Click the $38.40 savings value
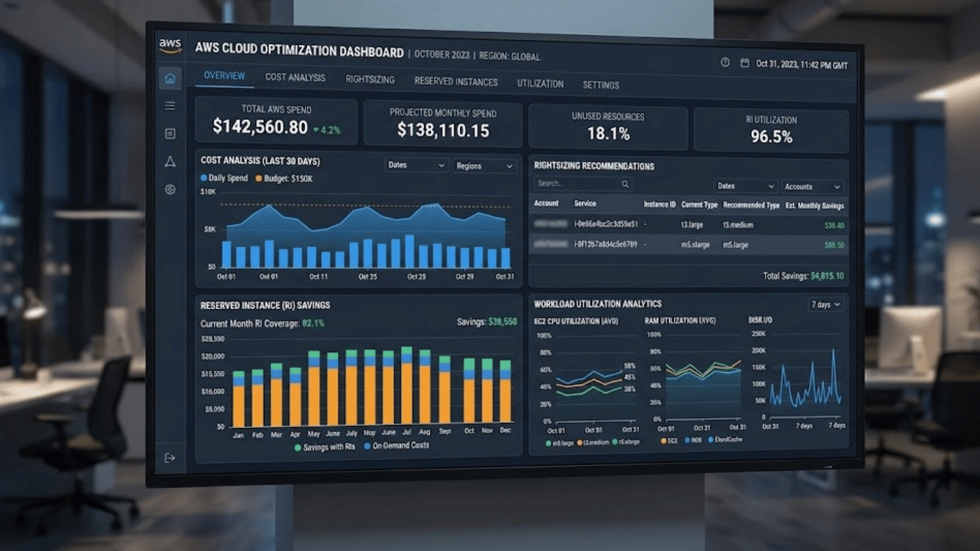The height and width of the screenshot is (551, 980). click(834, 226)
